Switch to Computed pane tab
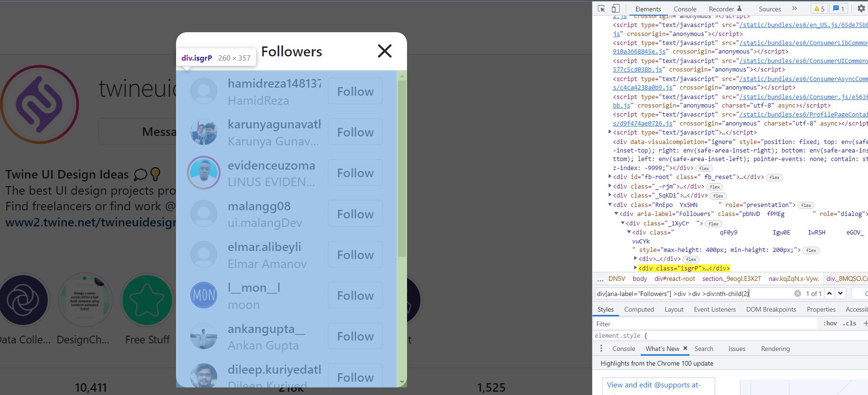The width and height of the screenshot is (868, 395). 639,309
